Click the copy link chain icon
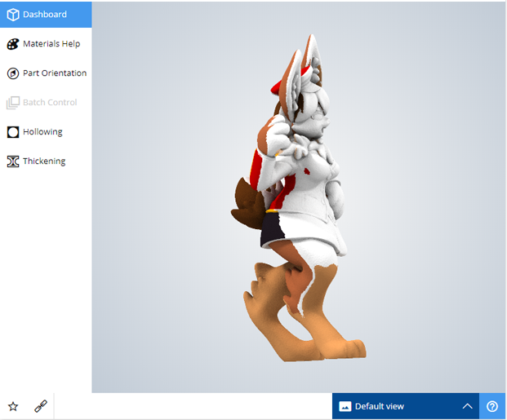507x420 pixels. click(41, 406)
